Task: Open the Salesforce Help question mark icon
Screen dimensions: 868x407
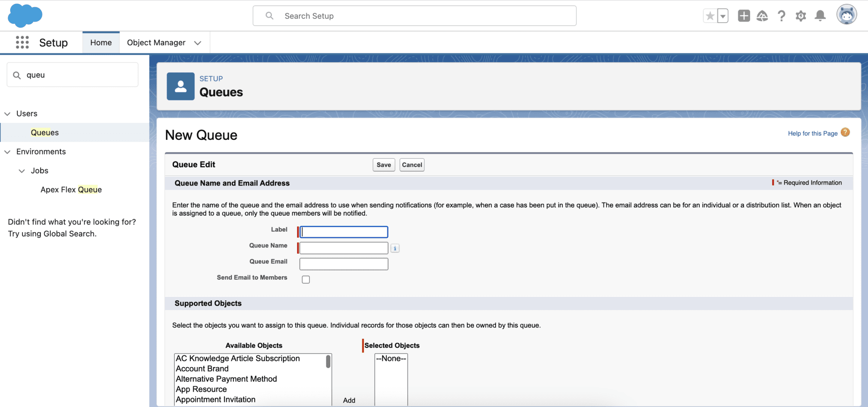Action: point(782,16)
